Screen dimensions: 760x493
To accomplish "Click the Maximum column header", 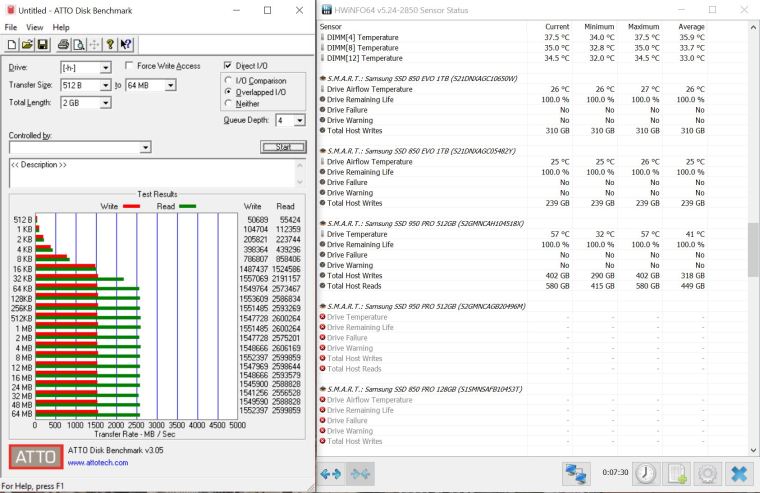I will tap(643, 27).
